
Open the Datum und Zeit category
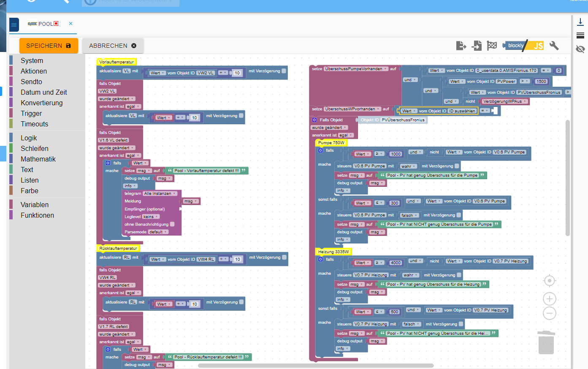coord(44,92)
